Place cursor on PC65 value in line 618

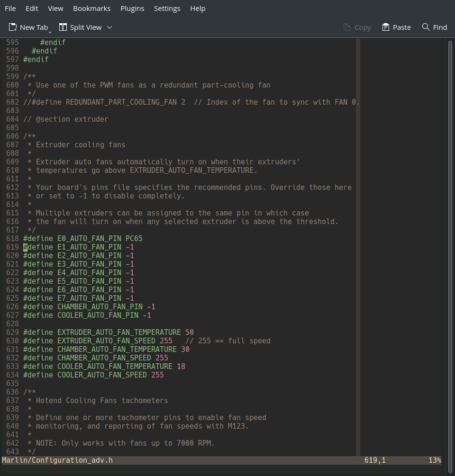tap(134, 239)
